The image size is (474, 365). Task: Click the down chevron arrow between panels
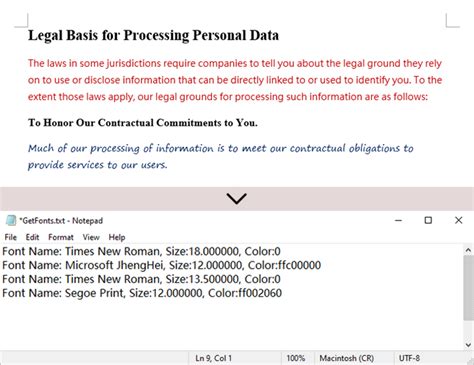tap(236, 199)
